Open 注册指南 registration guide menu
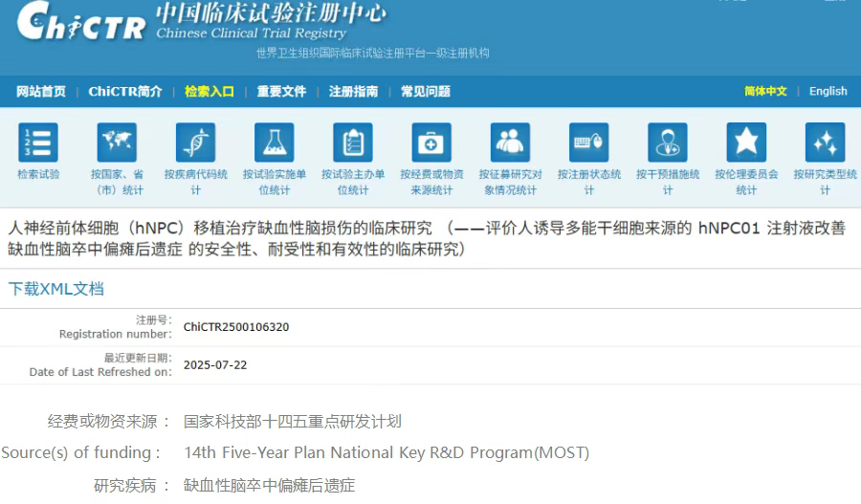861x504 pixels. click(x=353, y=92)
